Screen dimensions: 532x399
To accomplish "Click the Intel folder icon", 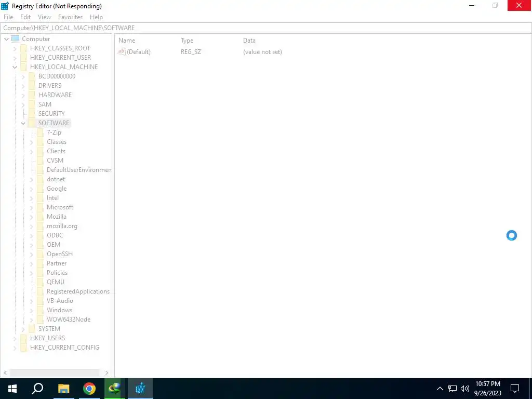I will (x=41, y=198).
